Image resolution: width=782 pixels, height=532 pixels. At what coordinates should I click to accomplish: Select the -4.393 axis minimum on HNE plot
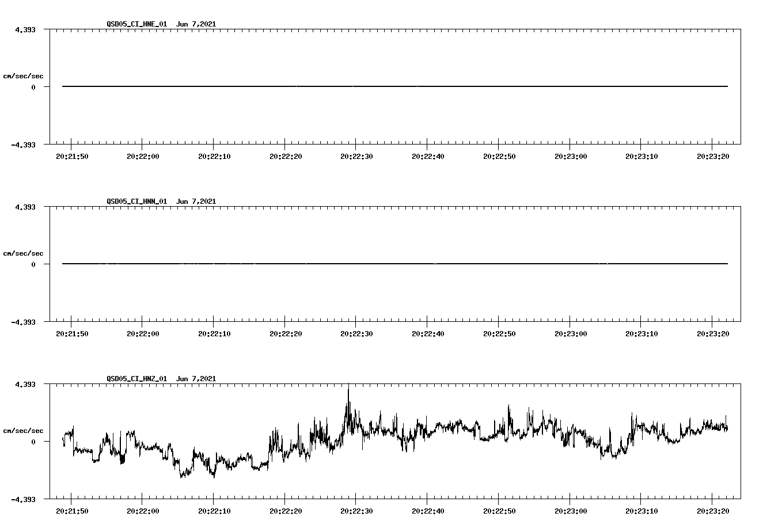click(23, 145)
